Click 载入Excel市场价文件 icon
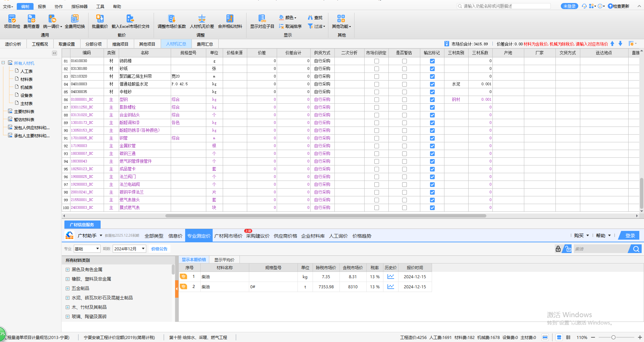The height and width of the screenshot is (342, 644). pos(130,18)
